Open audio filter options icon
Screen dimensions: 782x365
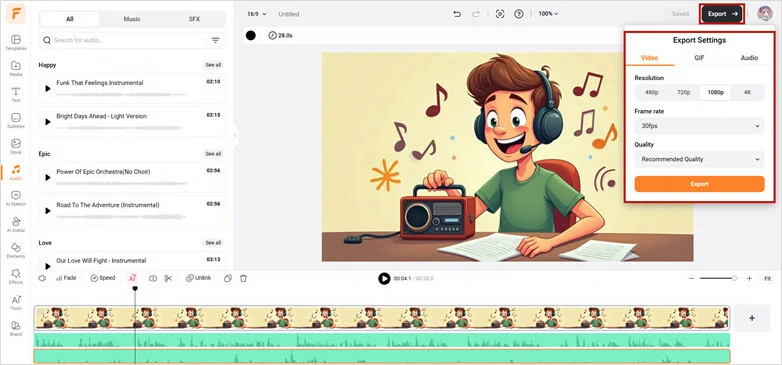(x=215, y=40)
